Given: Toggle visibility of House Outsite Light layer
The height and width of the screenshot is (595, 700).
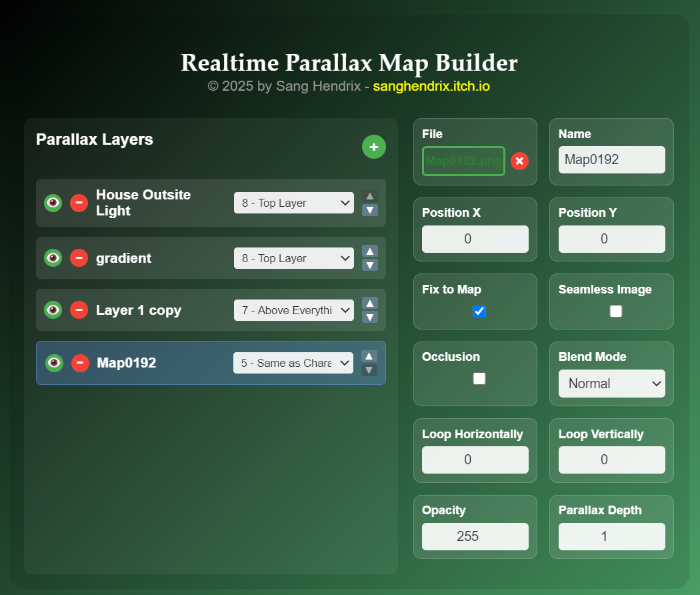Looking at the screenshot, I should (53, 203).
